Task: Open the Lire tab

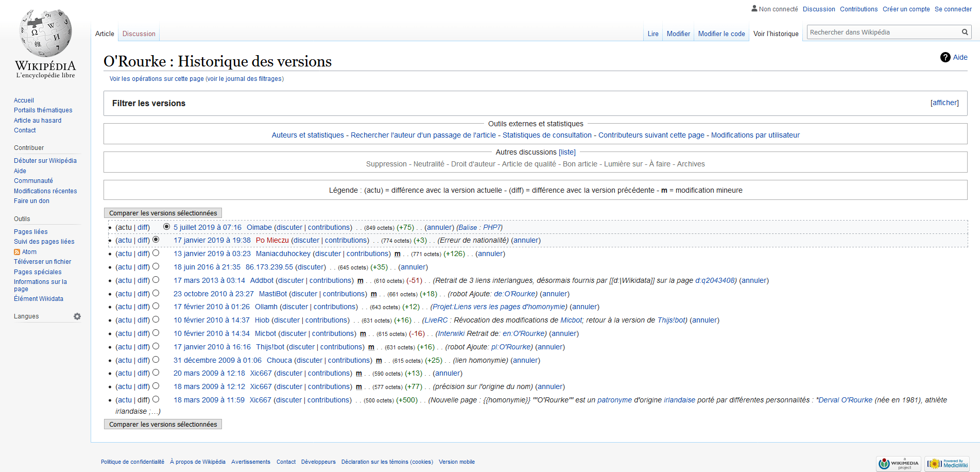Action: pyautogui.click(x=653, y=34)
